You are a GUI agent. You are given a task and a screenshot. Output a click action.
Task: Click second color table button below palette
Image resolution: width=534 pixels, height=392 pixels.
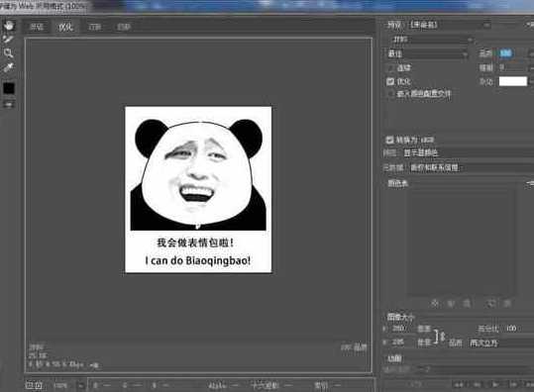pyautogui.click(x=451, y=303)
